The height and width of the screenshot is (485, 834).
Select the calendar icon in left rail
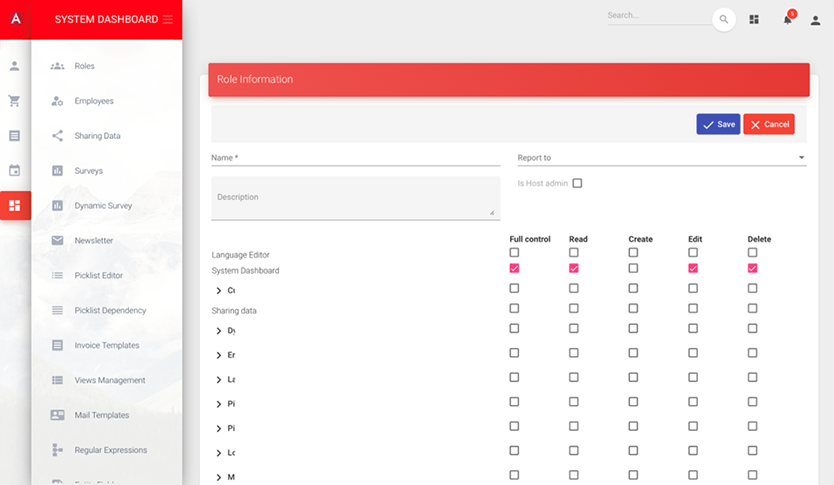click(14, 171)
